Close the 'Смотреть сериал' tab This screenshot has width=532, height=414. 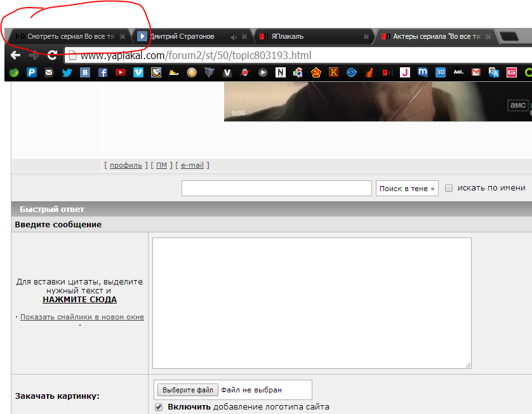click(123, 36)
